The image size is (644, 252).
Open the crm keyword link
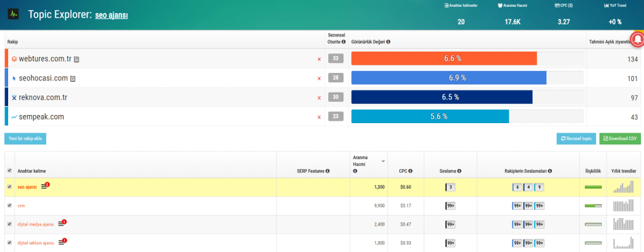pyautogui.click(x=21, y=205)
